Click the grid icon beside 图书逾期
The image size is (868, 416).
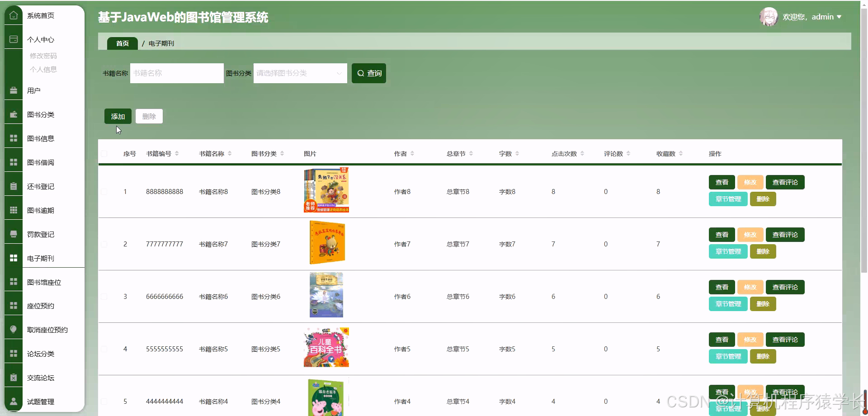14,210
